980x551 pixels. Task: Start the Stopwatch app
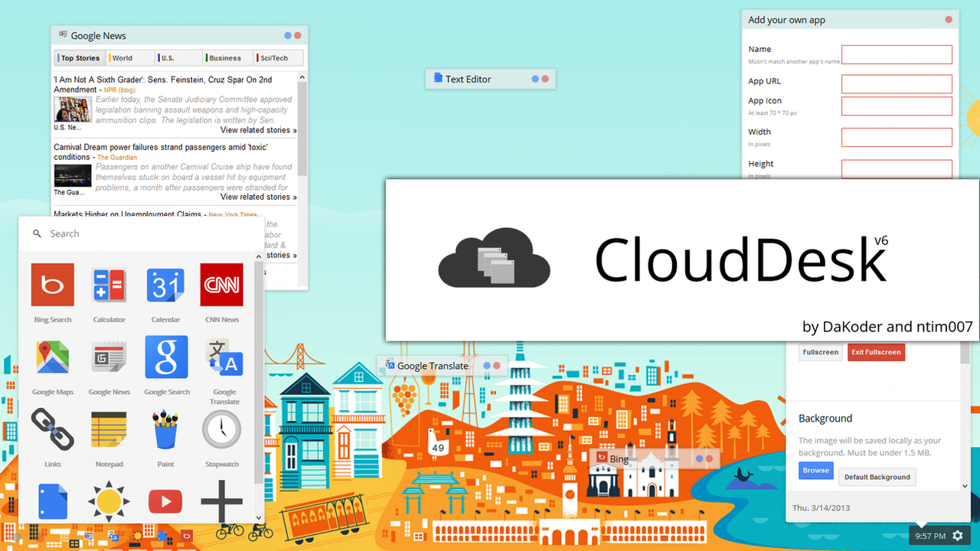point(222,429)
